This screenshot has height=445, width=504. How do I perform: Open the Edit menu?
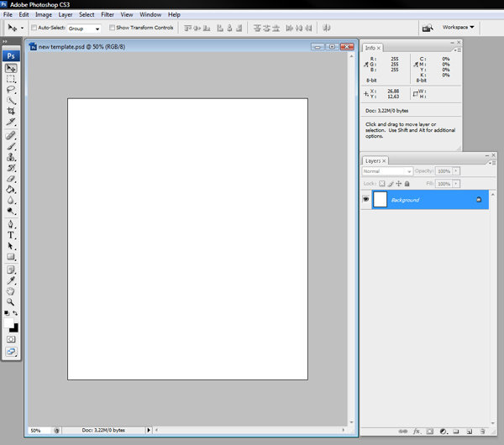(24, 14)
